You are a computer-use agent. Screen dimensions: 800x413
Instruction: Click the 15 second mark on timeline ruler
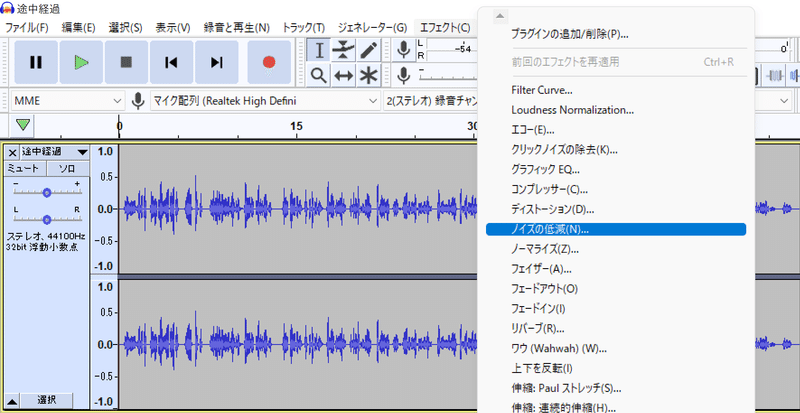pos(296,126)
